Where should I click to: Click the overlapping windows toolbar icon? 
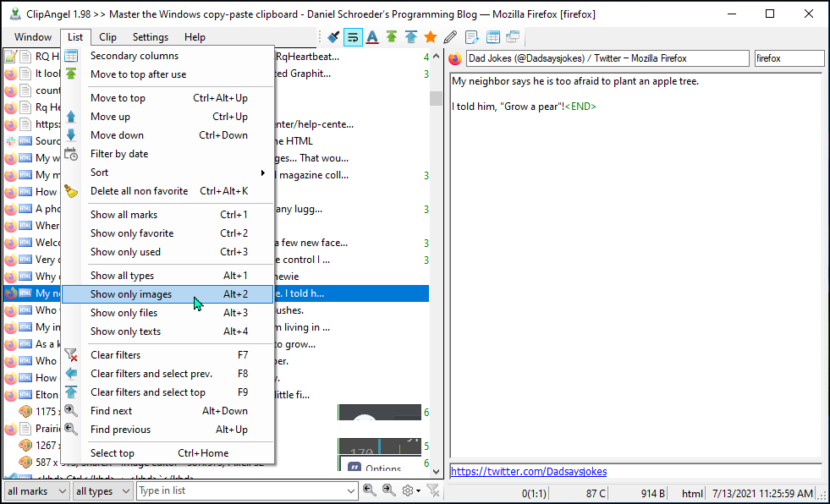click(x=513, y=37)
